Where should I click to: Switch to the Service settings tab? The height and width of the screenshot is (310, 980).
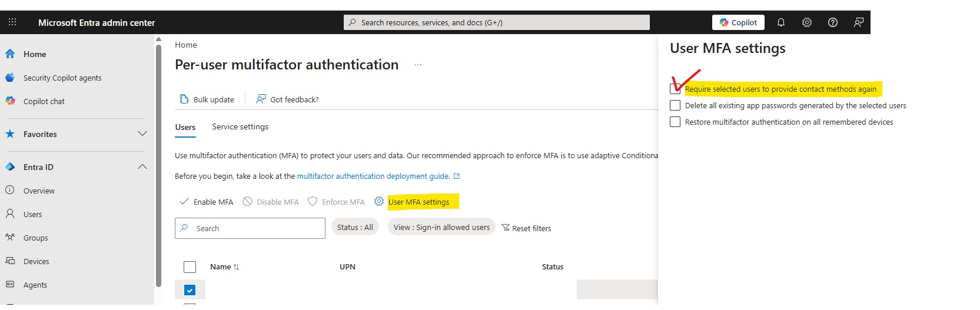pos(240,126)
